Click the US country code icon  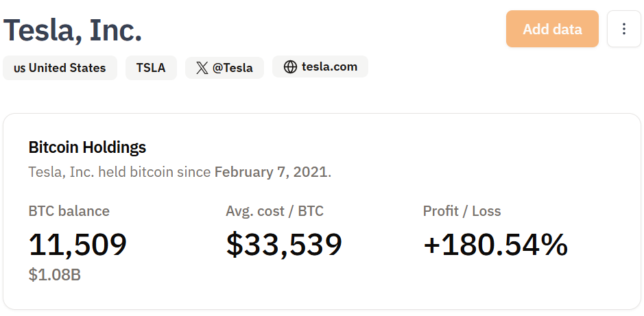(x=19, y=69)
